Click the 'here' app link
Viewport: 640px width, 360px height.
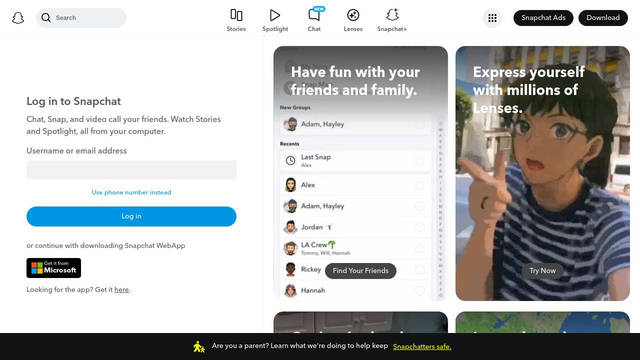[x=122, y=290]
